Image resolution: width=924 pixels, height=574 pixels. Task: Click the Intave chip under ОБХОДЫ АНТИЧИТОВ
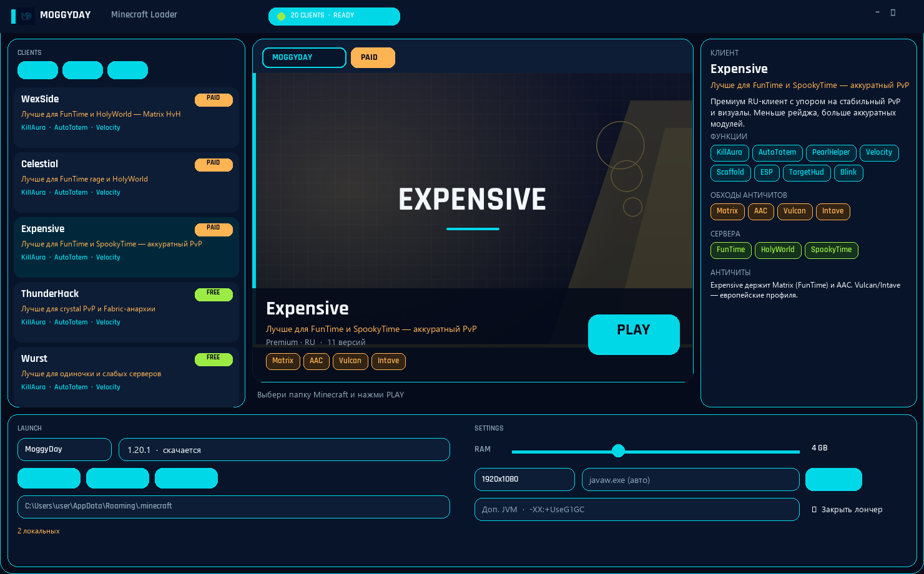[833, 212]
